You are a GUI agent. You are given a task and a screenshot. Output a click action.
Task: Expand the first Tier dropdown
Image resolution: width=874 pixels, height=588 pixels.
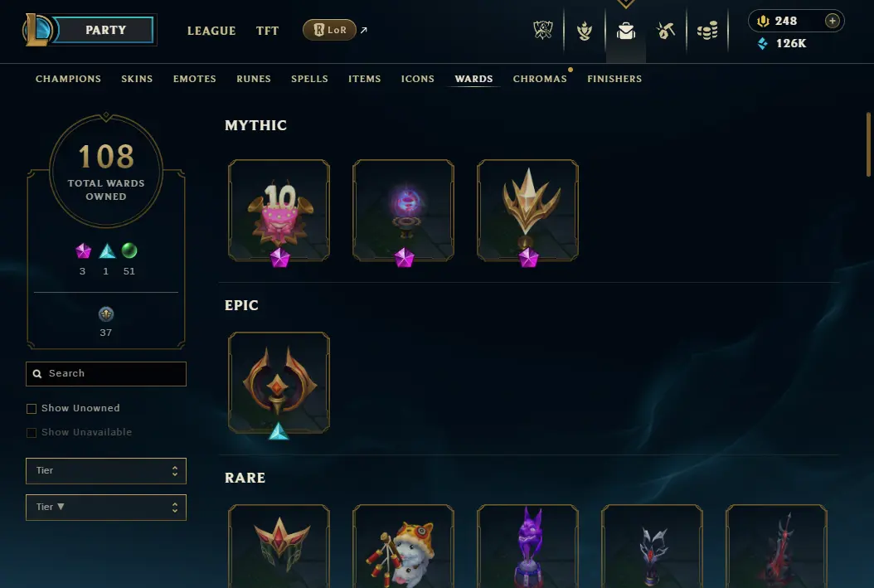click(x=106, y=471)
